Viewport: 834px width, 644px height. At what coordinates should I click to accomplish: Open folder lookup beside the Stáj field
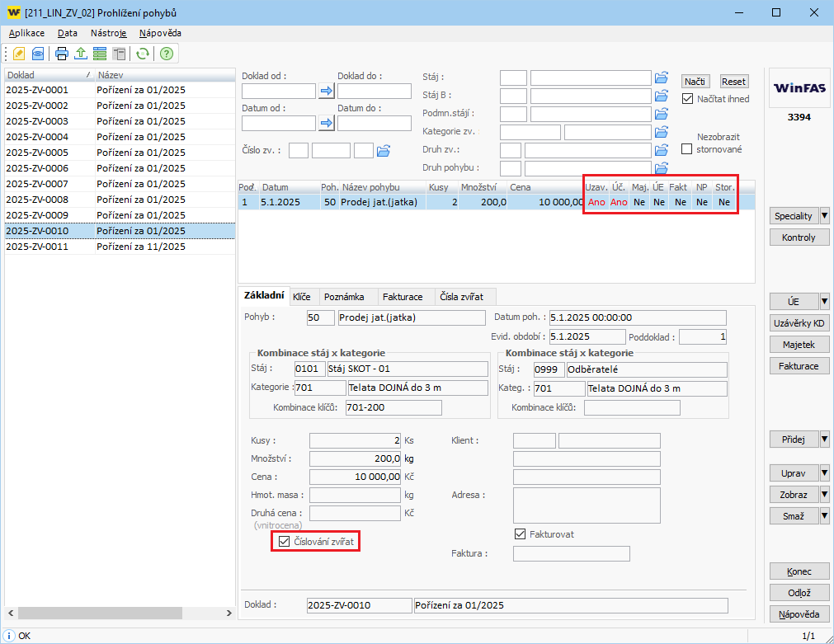click(x=661, y=78)
